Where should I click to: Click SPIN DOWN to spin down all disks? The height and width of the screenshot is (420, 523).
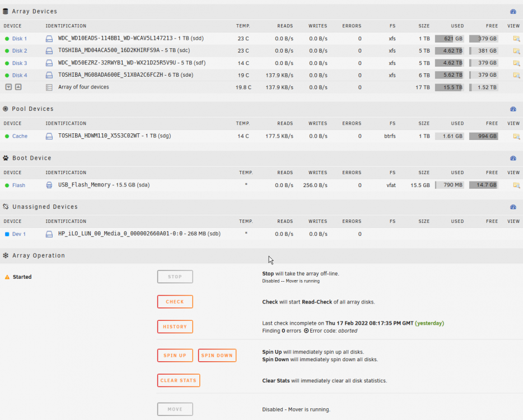(x=217, y=355)
